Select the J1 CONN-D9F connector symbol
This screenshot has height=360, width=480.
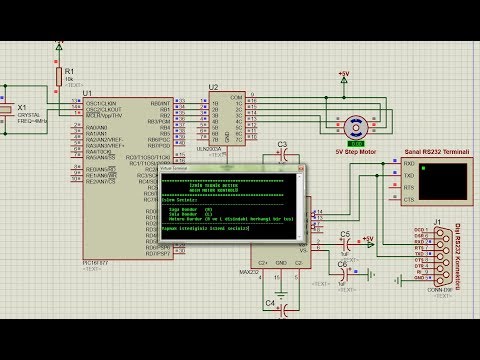442,256
